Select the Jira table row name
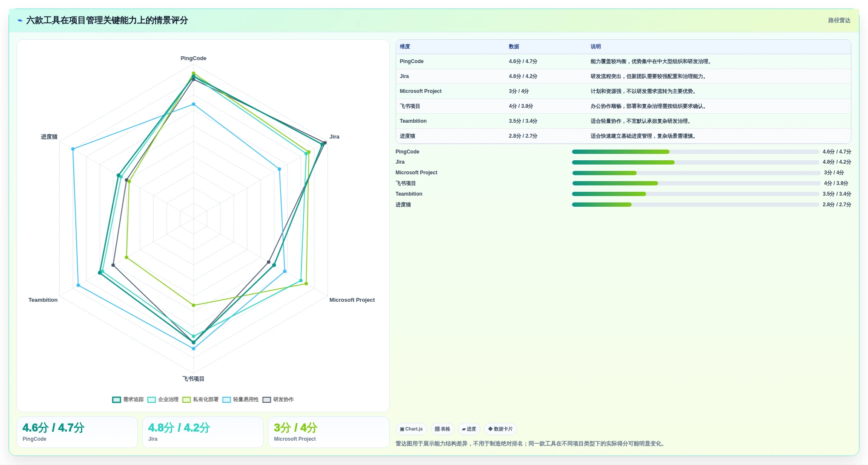Screen dimensions: 868x465 (x=404, y=76)
